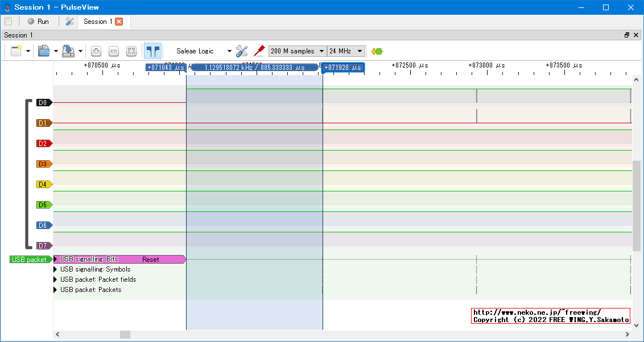Click the save capture icon
This screenshot has height=342, width=644.
click(x=68, y=51)
